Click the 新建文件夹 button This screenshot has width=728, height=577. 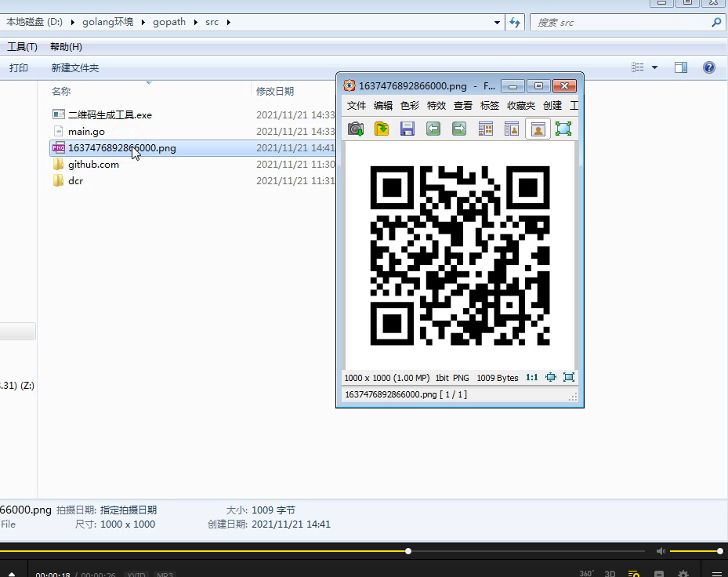point(75,68)
